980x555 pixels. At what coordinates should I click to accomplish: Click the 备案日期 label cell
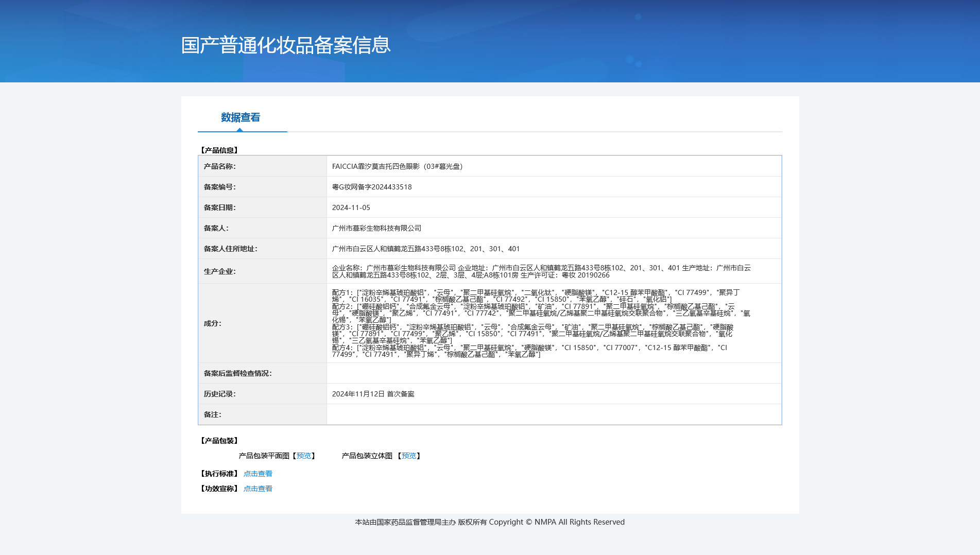click(x=263, y=207)
